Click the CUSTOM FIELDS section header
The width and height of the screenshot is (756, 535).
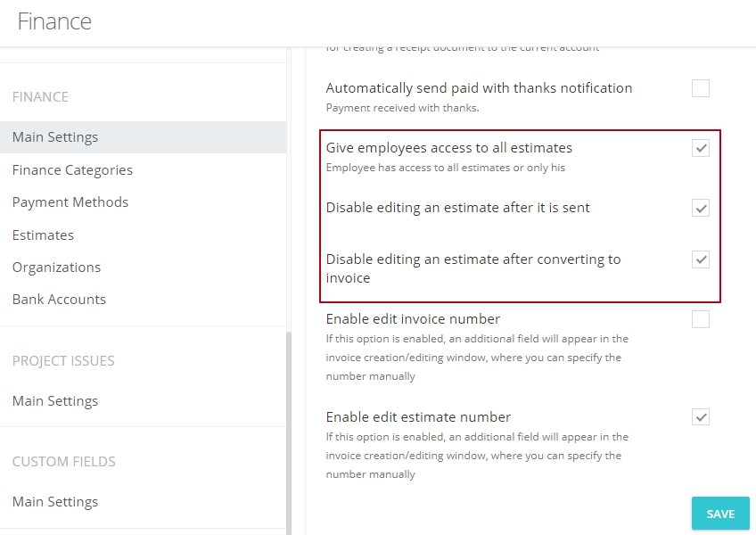pyautogui.click(x=64, y=462)
